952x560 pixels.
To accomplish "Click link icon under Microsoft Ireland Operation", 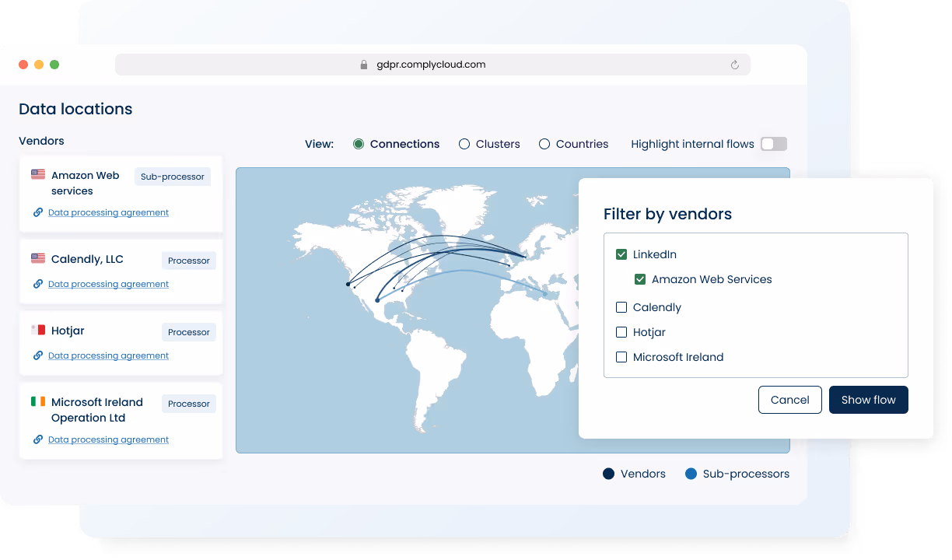I will (x=37, y=439).
